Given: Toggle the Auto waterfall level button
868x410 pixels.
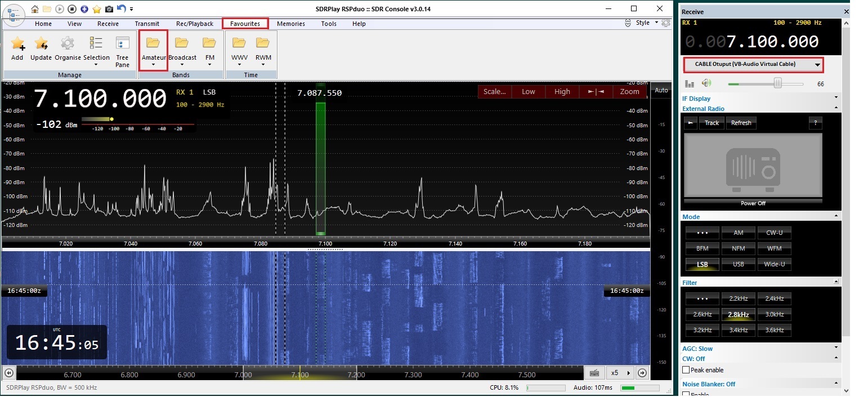Looking at the screenshot, I should tap(661, 90).
